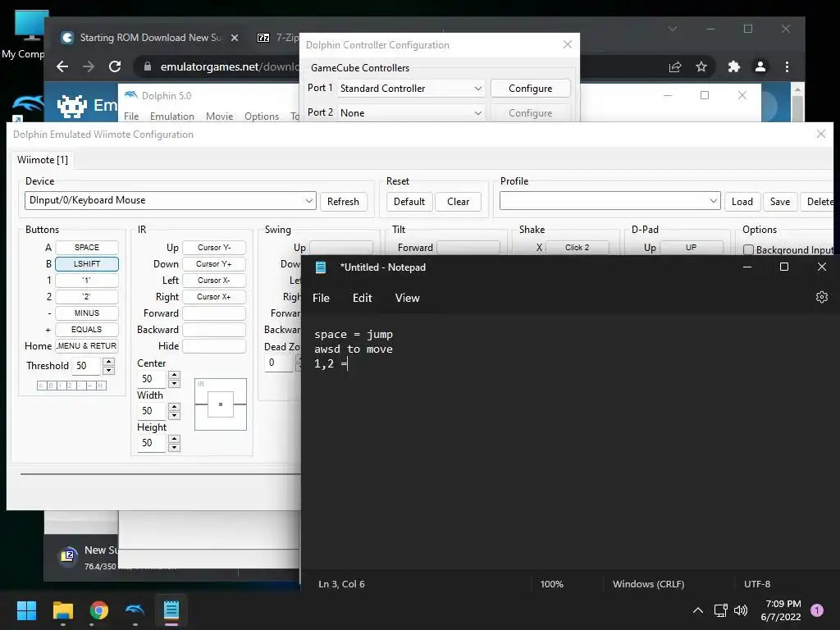This screenshot has height=630, width=840.
Task: Open File Explorer from taskbar
Action: [x=62, y=610]
